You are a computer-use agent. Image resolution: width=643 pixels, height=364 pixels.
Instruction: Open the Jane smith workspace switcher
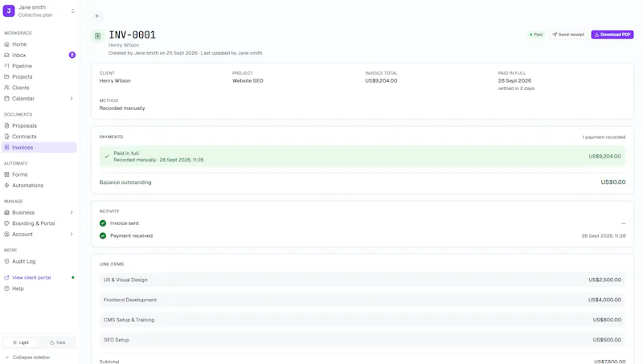pos(39,11)
